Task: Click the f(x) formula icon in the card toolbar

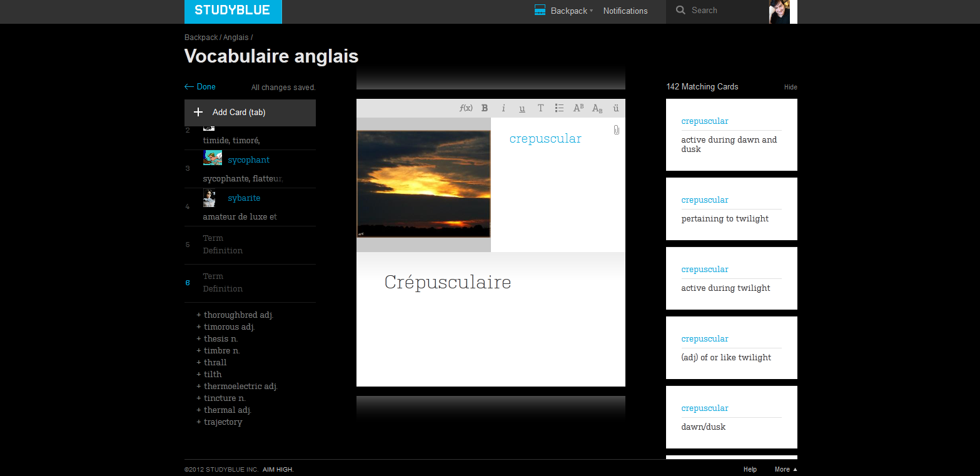Action: [465, 108]
